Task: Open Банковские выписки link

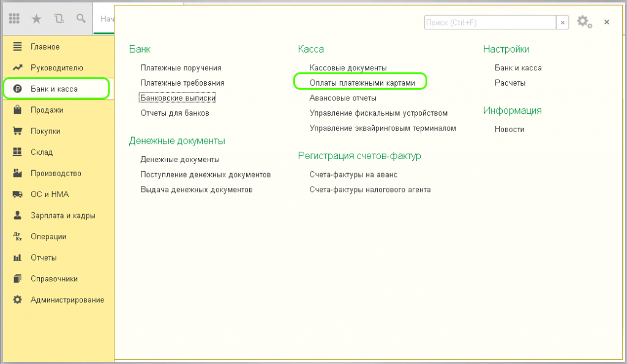Action: [178, 98]
